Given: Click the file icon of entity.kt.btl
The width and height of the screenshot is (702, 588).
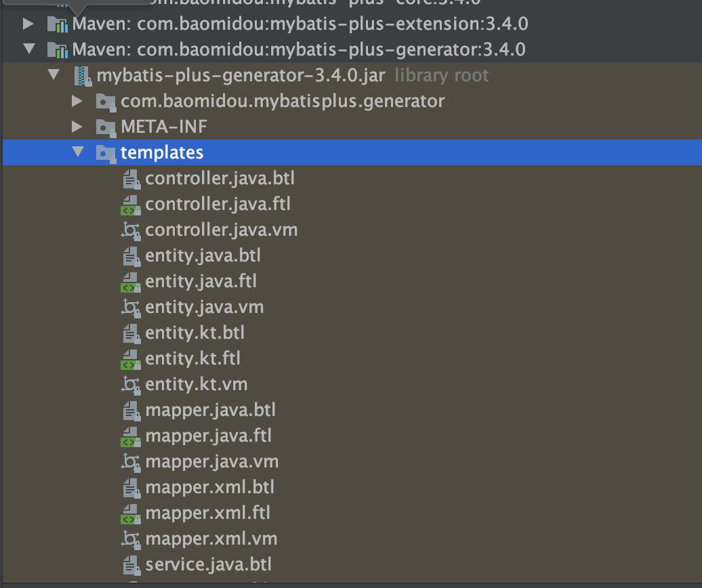Looking at the screenshot, I should [131, 334].
